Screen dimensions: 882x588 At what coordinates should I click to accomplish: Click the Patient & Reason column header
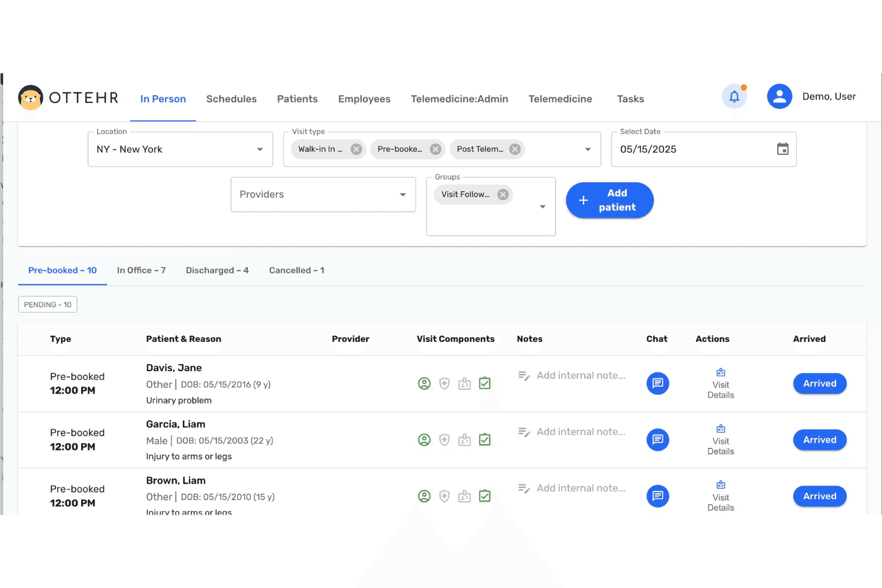tap(184, 339)
